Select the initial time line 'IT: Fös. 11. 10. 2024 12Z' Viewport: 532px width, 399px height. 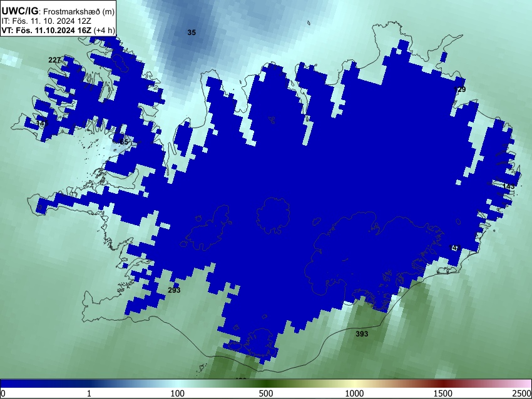tap(46, 21)
